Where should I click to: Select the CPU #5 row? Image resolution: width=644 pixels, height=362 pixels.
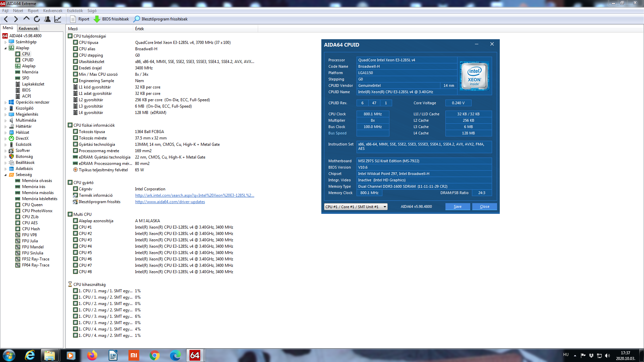click(161, 253)
